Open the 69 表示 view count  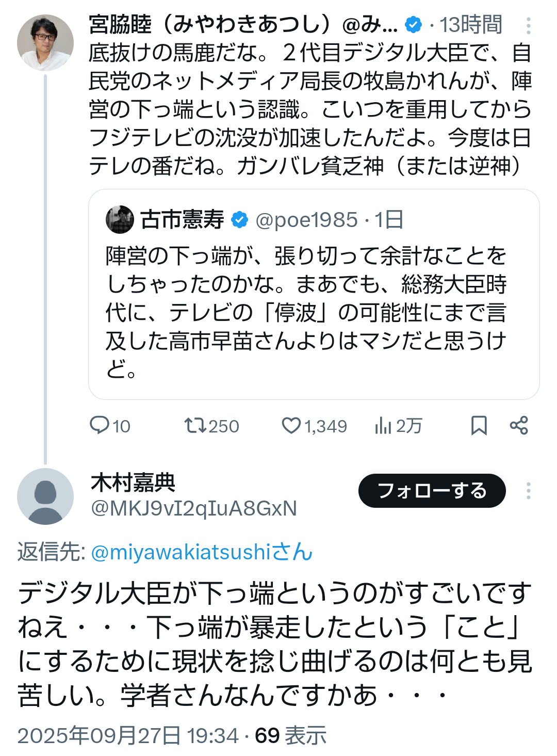click(x=291, y=735)
